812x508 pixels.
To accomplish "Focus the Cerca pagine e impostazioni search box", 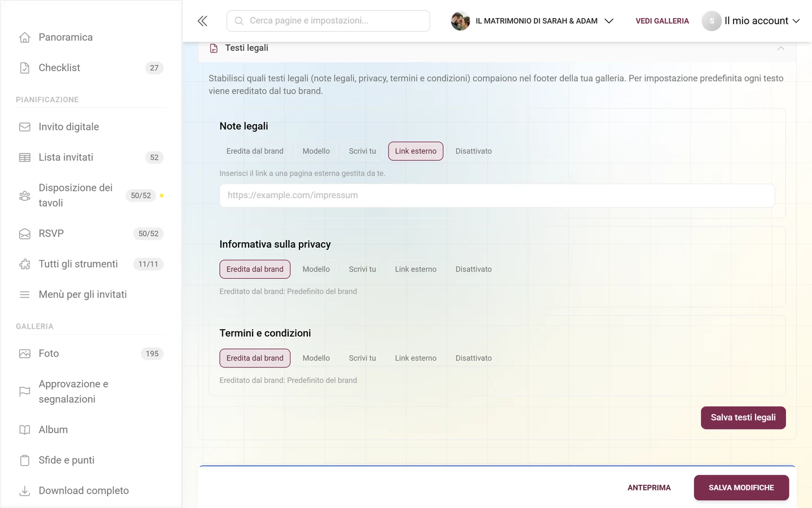I will [x=328, y=21].
